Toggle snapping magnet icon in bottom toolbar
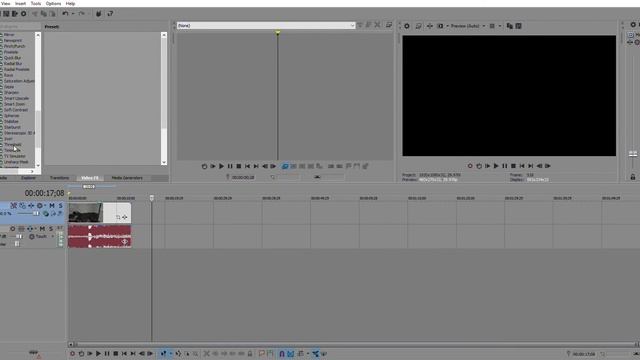The image size is (640, 360). (282, 354)
